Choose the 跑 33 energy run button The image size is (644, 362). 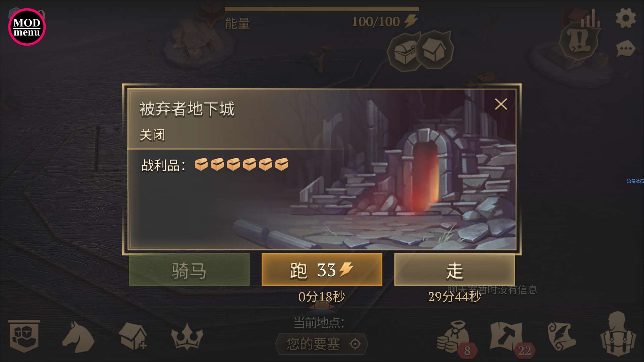click(322, 269)
